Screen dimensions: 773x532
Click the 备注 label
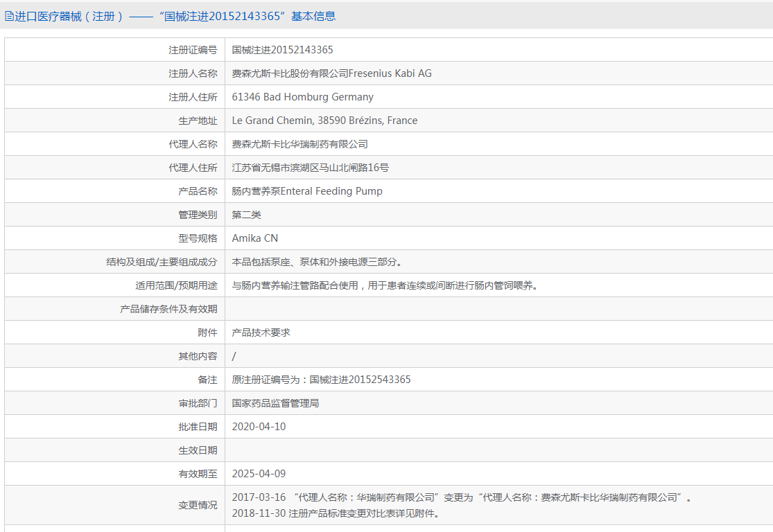coord(207,380)
